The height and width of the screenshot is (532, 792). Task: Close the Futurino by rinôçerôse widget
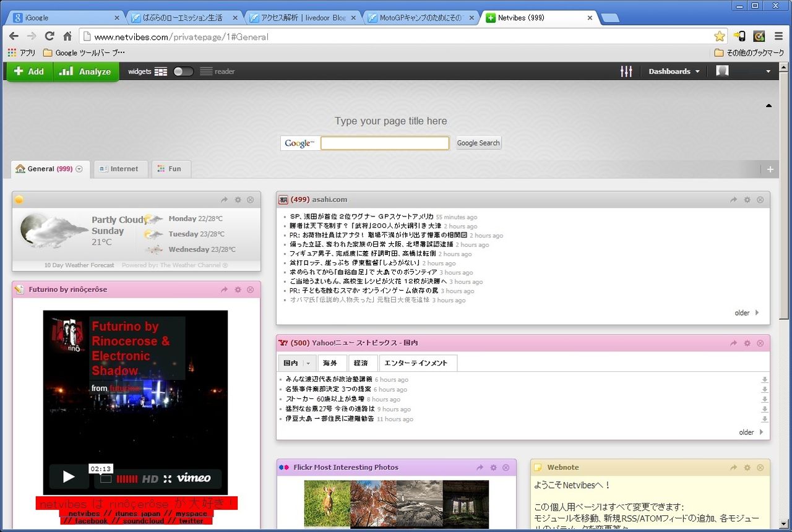tap(251, 290)
